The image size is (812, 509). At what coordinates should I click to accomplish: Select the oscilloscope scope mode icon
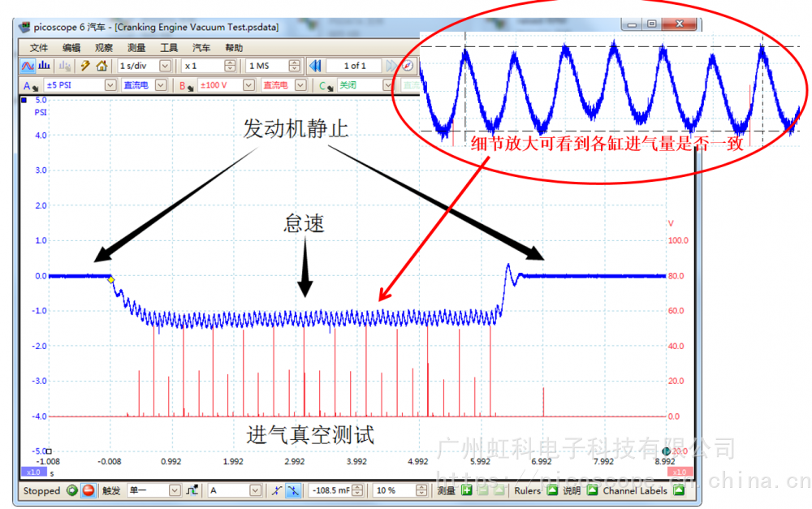(28, 66)
